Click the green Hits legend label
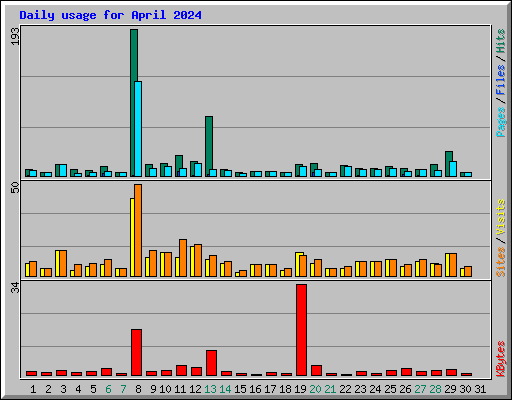 click(501, 41)
